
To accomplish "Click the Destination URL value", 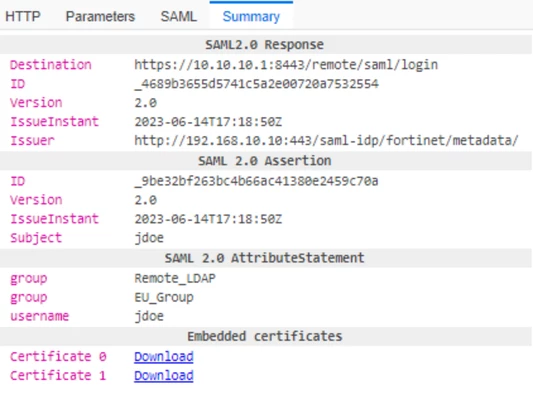I will [286, 65].
